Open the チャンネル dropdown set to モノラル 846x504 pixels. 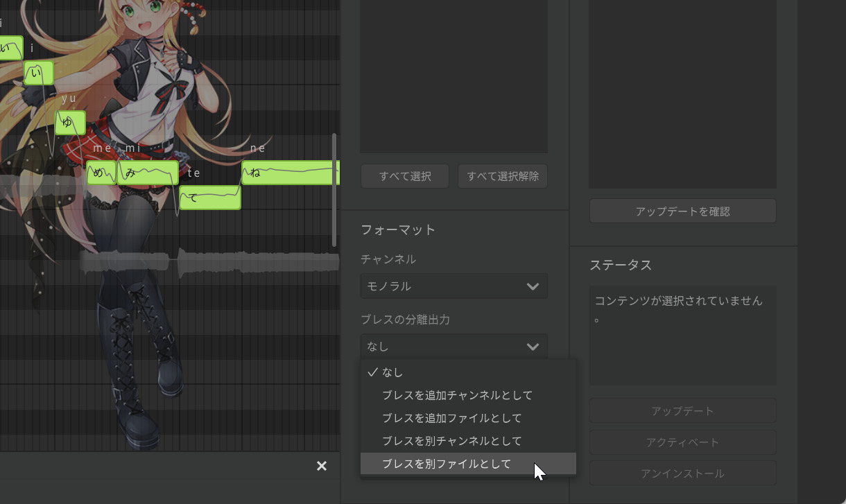click(x=454, y=286)
